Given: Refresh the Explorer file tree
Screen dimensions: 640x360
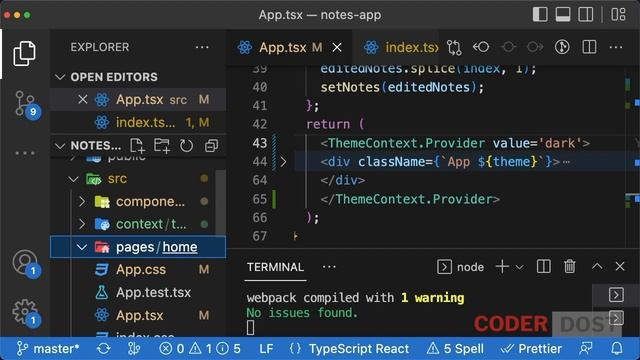Looking at the screenshot, I should pos(186,145).
